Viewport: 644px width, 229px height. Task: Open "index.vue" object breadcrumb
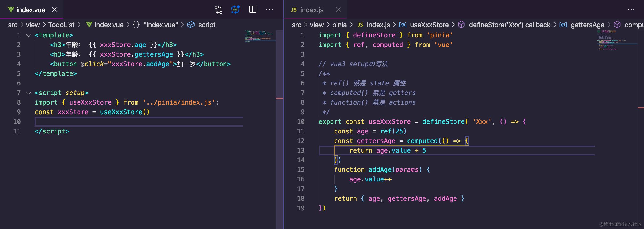point(161,25)
